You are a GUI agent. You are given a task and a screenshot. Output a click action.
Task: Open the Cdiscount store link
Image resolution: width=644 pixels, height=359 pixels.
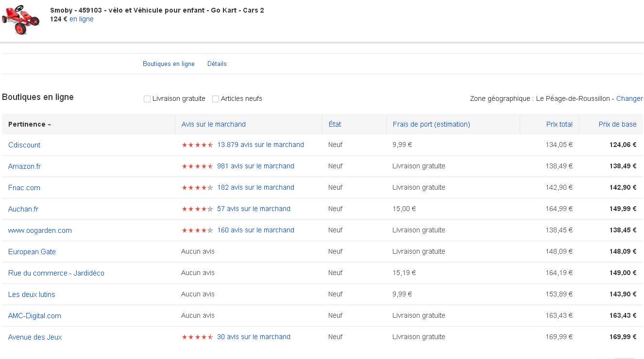click(24, 145)
